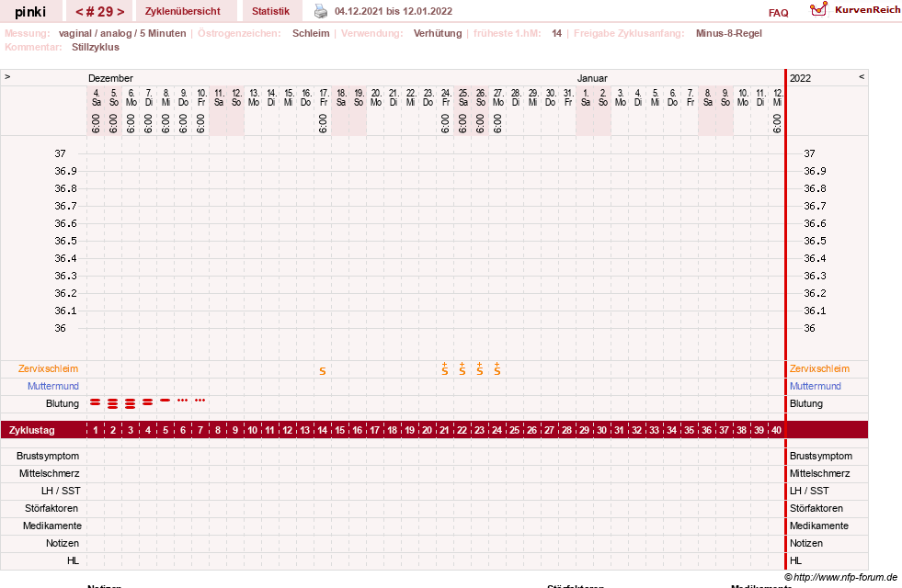Click the left 36.5 temperature axis label
Screen dimensions: 902x588
tap(65, 241)
